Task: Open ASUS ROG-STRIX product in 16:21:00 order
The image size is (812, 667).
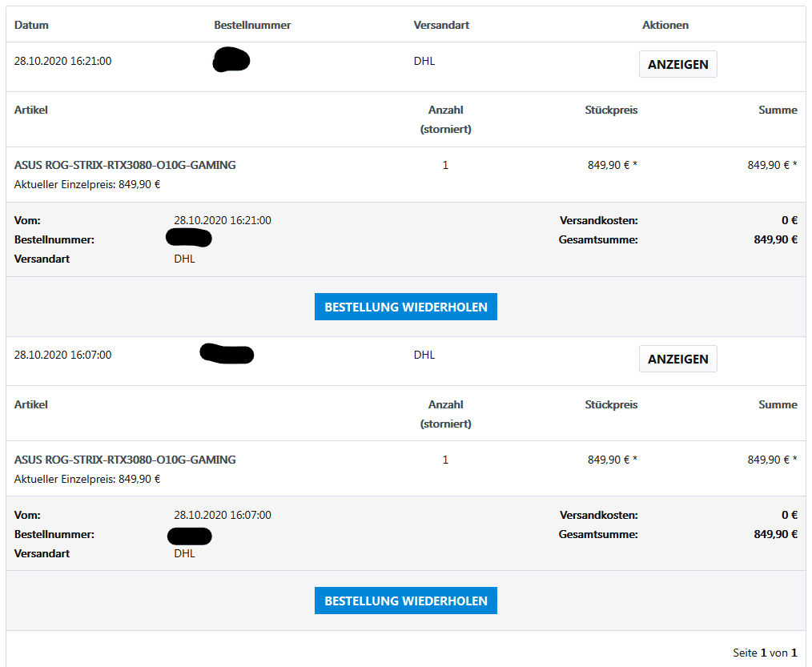Action: click(125, 166)
